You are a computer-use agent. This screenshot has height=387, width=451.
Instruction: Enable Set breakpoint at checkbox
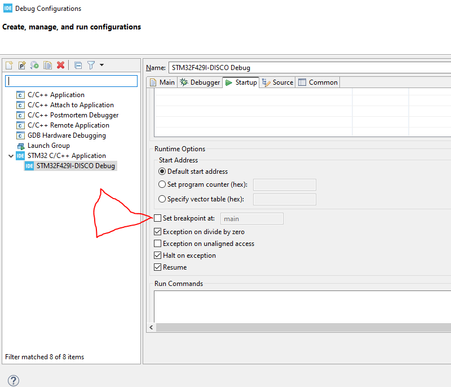point(157,218)
